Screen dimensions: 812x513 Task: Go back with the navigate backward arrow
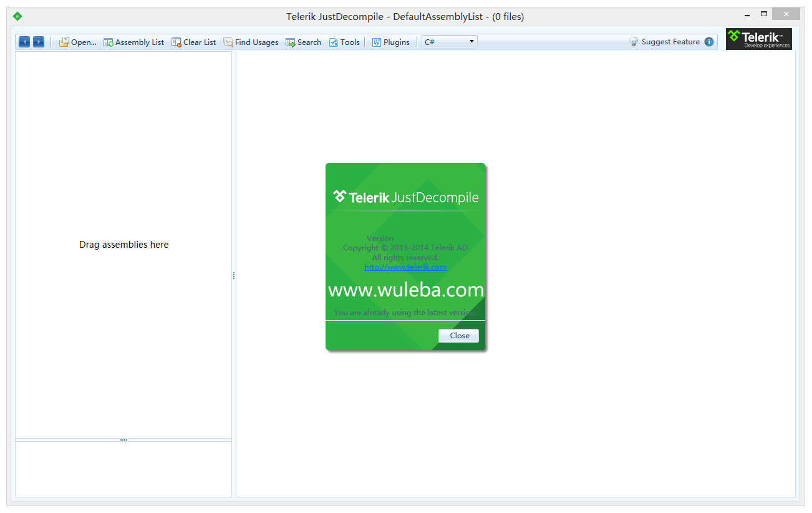click(x=24, y=42)
